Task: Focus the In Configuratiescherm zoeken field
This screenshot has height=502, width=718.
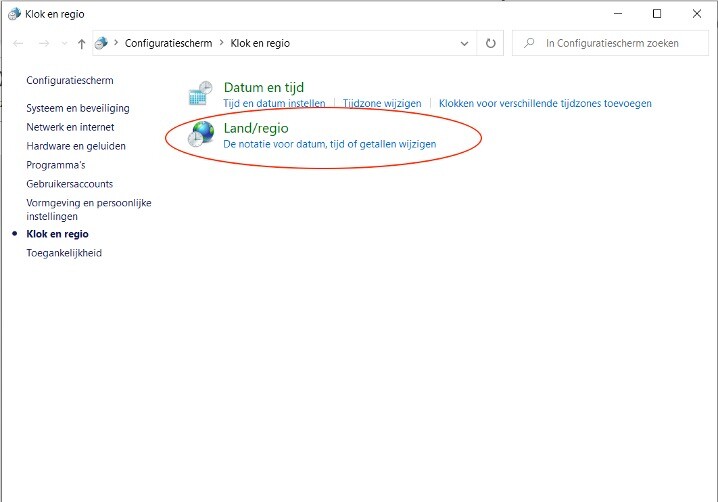Action: 610,43
